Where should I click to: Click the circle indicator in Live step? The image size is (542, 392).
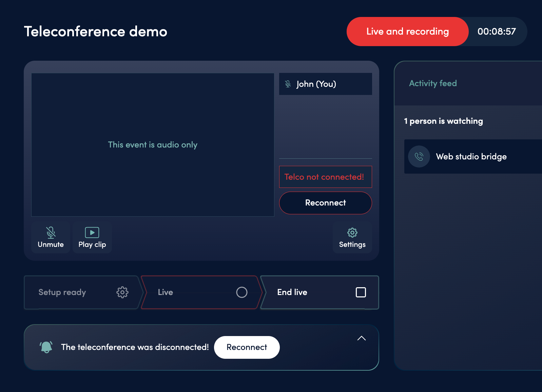(241, 292)
